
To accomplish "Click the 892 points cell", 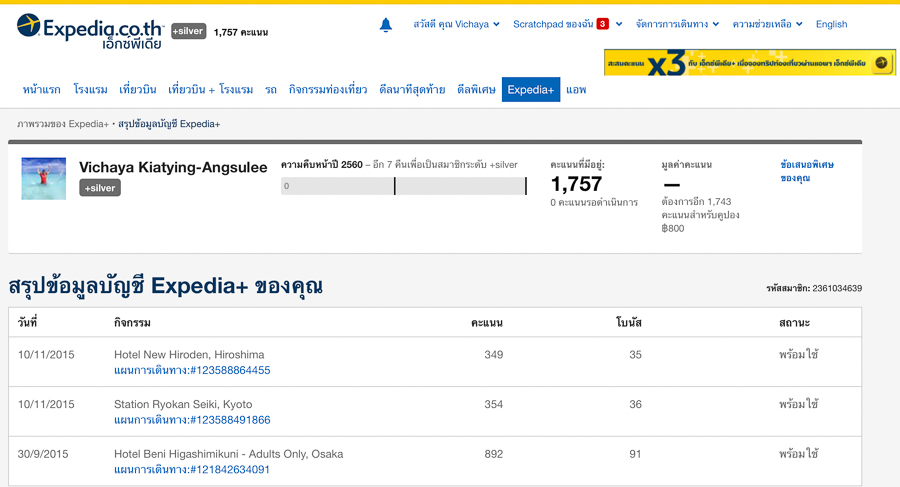I will tap(494, 454).
